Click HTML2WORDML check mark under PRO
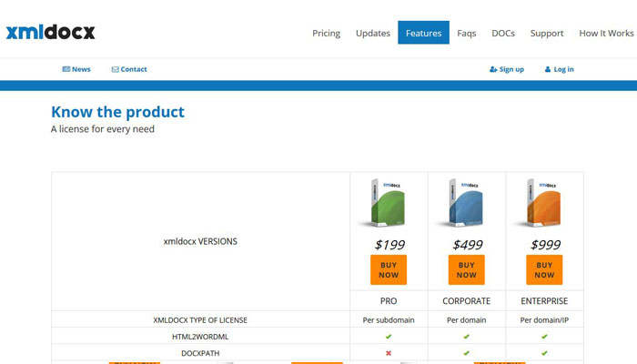 [x=389, y=337]
